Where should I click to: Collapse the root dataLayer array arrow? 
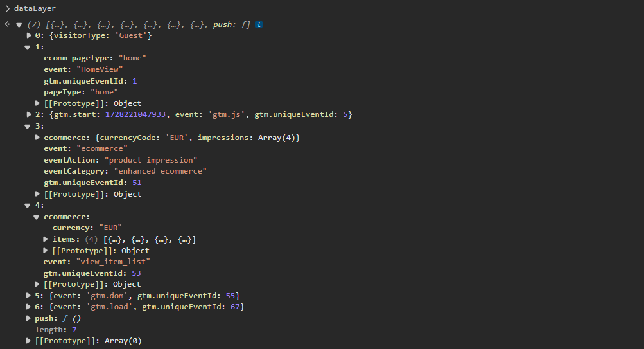pyautogui.click(x=19, y=24)
